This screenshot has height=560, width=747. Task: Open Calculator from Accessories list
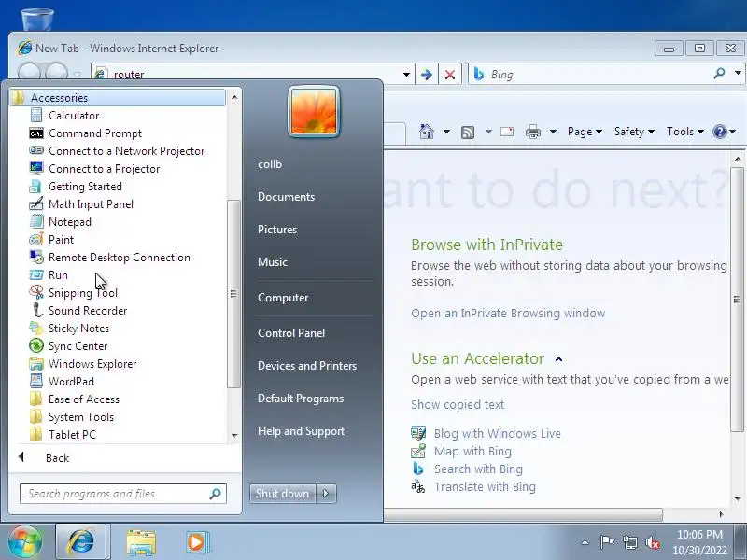(x=74, y=115)
